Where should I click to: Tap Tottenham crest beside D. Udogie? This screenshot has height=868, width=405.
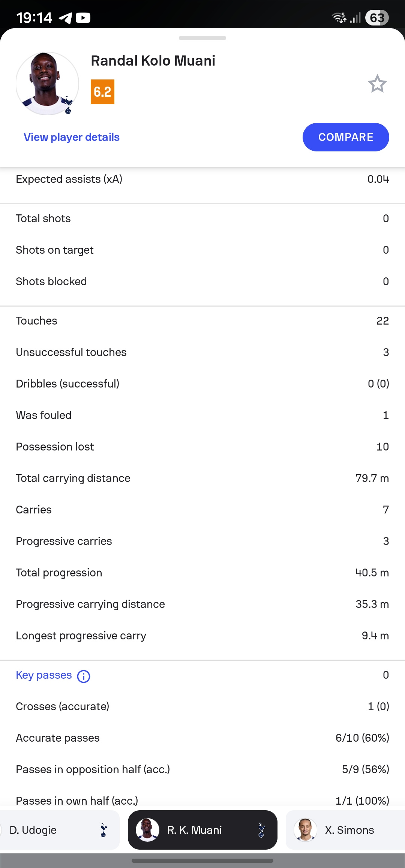point(104,830)
